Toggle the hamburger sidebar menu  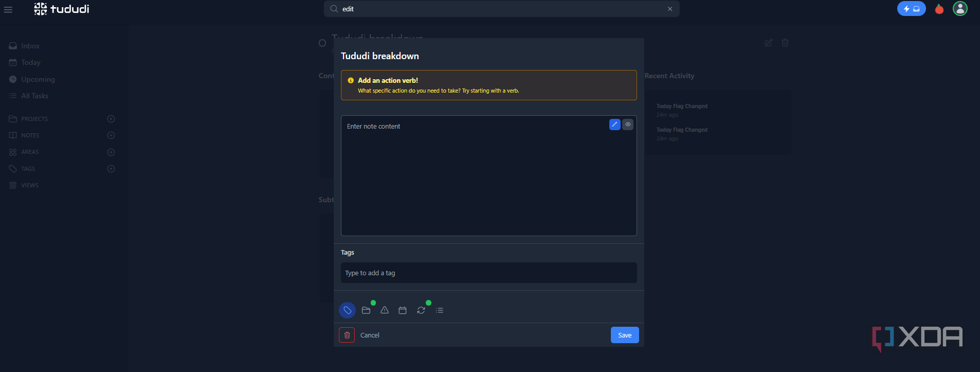coord(8,9)
